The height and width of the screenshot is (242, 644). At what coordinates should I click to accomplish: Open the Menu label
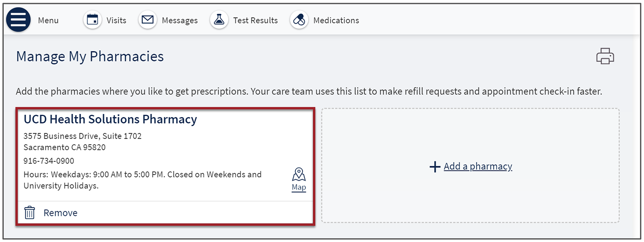[x=48, y=20]
